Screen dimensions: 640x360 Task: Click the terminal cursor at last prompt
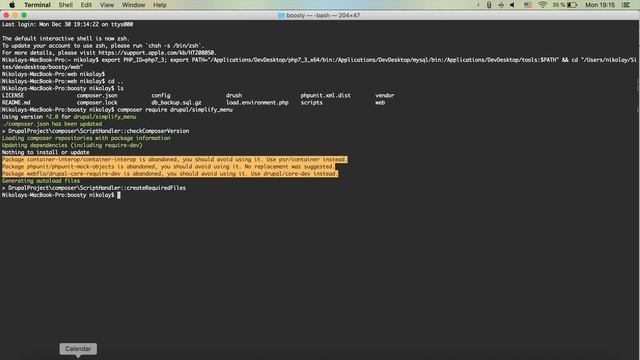[x=119, y=195]
